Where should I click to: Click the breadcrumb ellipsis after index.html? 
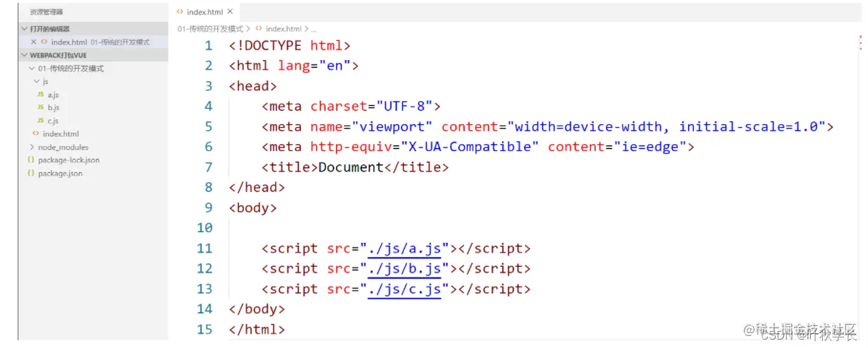point(314,29)
